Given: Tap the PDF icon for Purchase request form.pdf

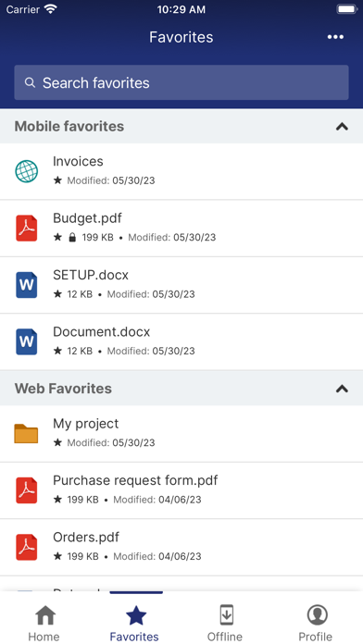Looking at the screenshot, I should pyautogui.click(x=27, y=490).
